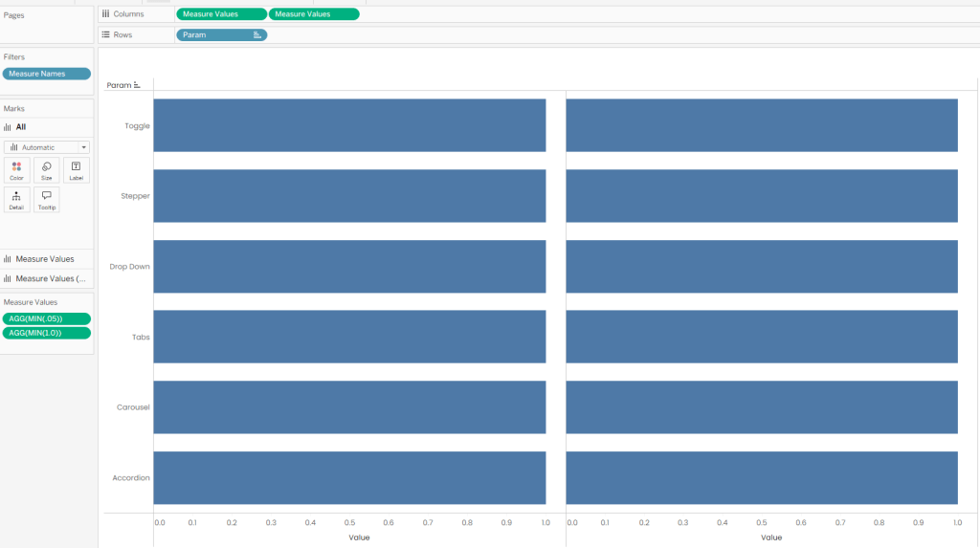Click the sort icon beside Param header

137,85
